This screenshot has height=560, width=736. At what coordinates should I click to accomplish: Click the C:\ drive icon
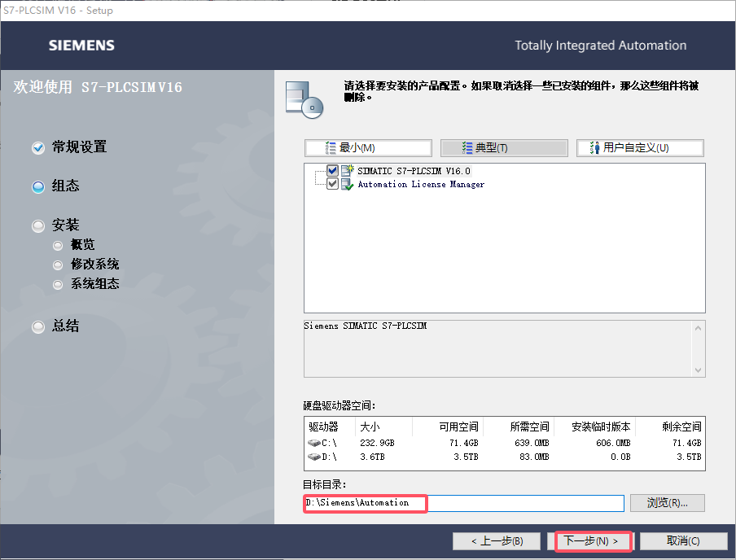point(314,443)
